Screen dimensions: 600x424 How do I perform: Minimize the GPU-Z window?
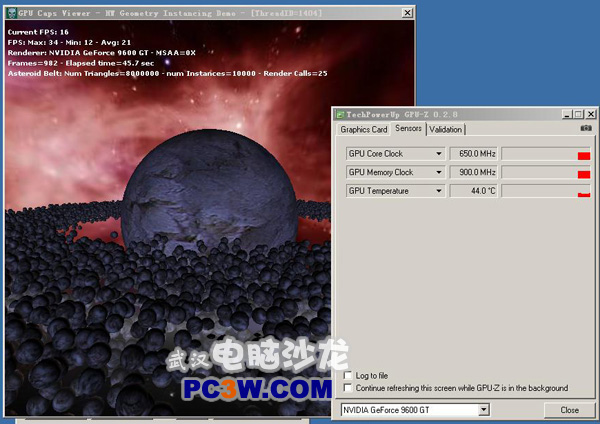pyautogui.click(x=565, y=114)
